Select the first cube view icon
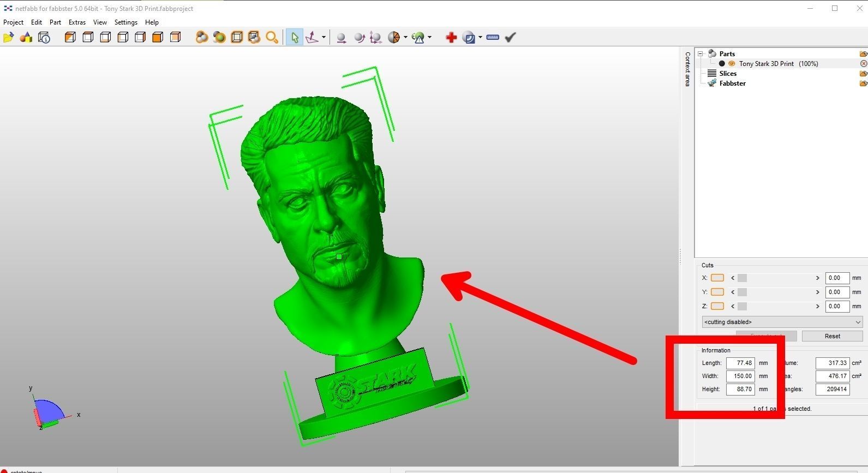Viewport: 868px width, 473px height. (x=70, y=37)
